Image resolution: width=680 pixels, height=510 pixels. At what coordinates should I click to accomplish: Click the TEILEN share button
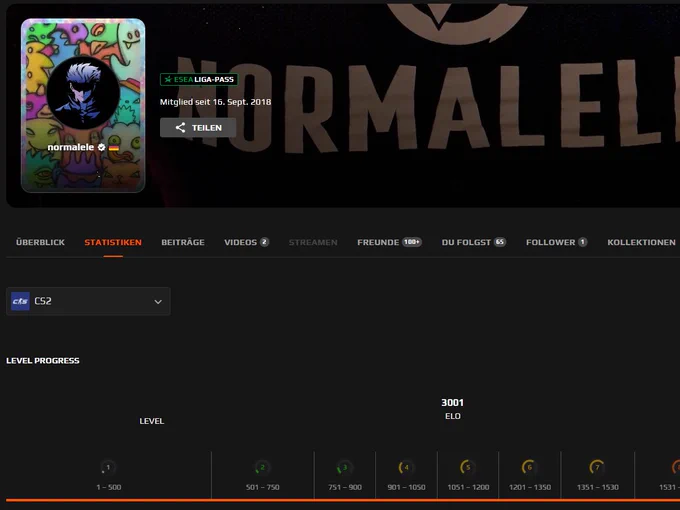pyautogui.click(x=198, y=128)
